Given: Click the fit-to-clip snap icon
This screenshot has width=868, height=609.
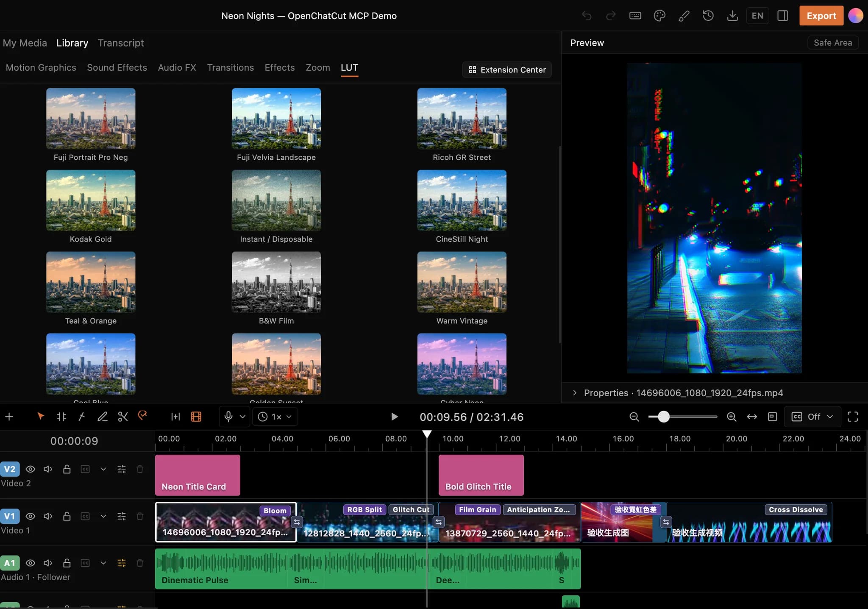Looking at the screenshot, I should (x=175, y=417).
